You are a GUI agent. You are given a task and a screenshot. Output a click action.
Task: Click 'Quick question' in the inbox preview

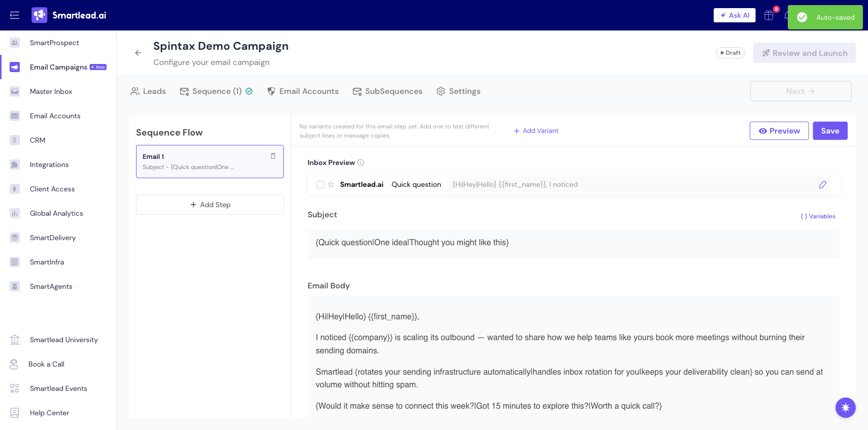click(x=416, y=184)
